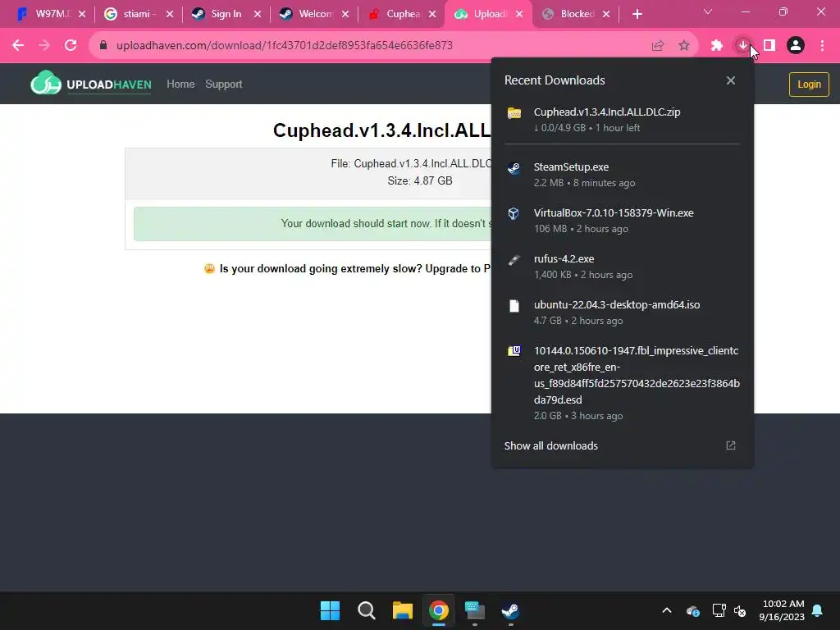Viewport: 840px width, 630px height.
Task: Click the VirtualBox cube icon
Action: point(514,214)
